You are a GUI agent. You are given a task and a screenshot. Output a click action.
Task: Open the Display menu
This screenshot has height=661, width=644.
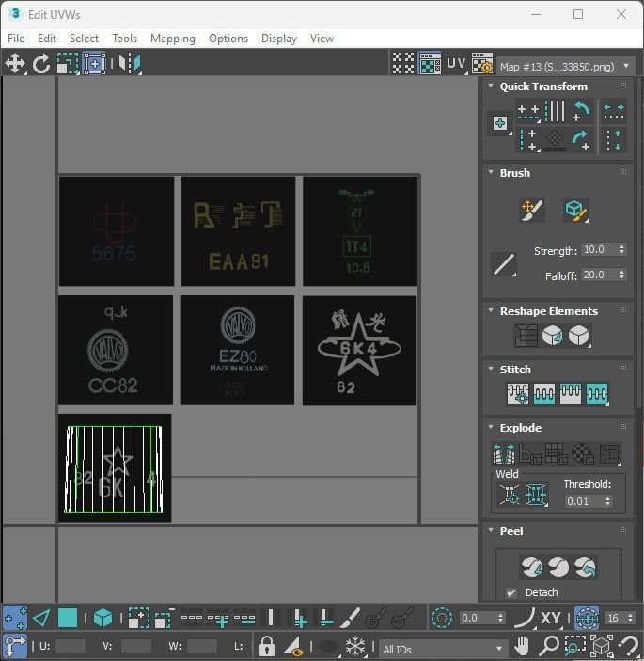point(279,39)
